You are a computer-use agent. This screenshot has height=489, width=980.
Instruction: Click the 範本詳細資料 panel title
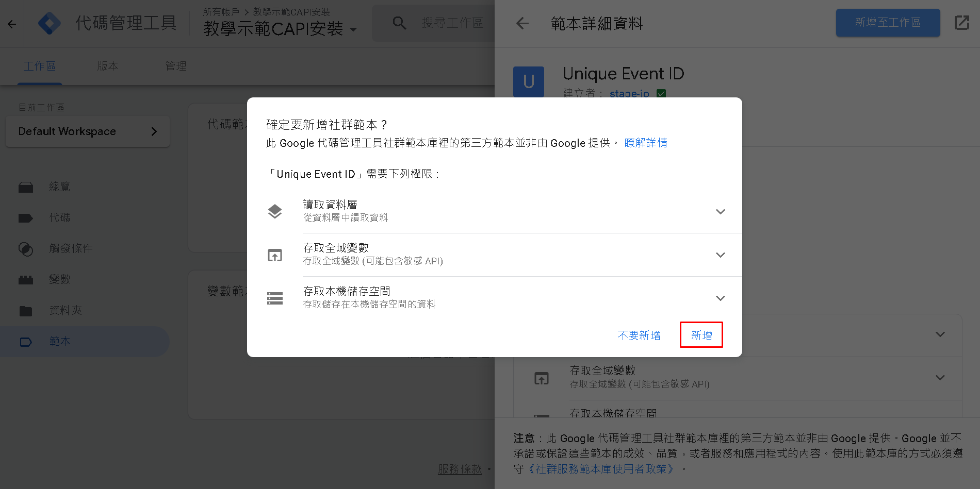pos(597,23)
